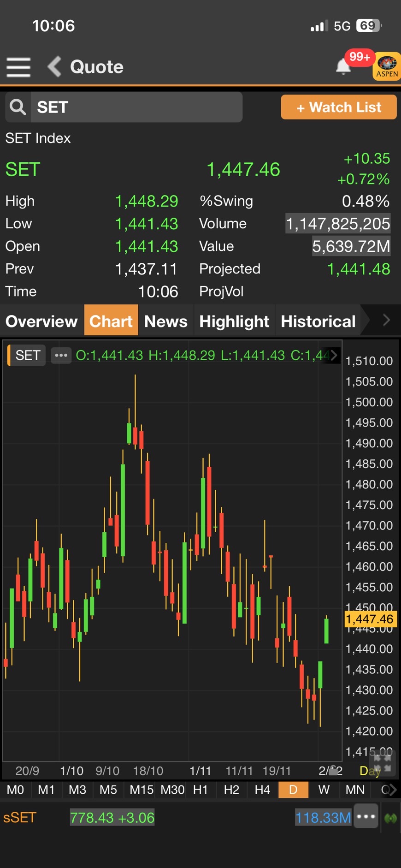Tap the SET Index heading text
401x868 pixels.
[38, 138]
